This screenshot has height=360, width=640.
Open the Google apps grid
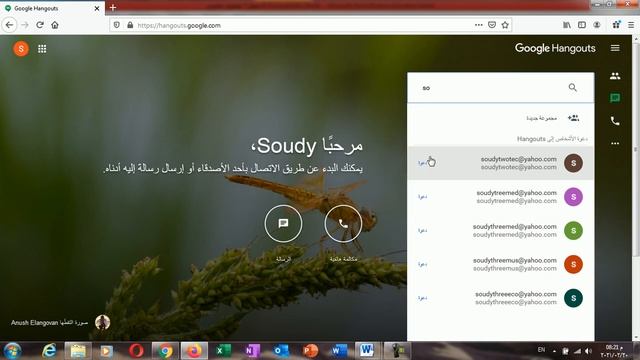(x=42, y=49)
